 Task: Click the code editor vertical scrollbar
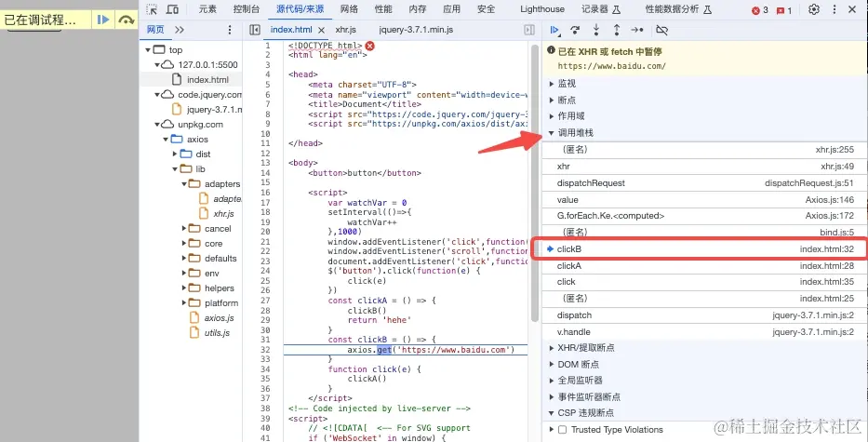click(x=535, y=182)
